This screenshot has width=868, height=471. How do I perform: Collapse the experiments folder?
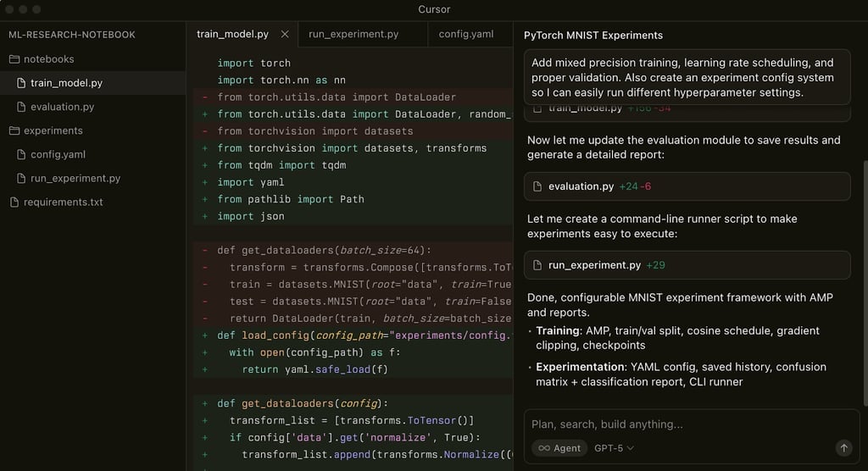pos(92,130)
